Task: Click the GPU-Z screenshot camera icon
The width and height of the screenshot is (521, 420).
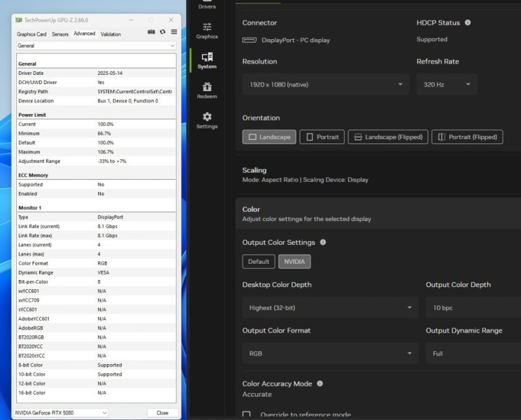Action: coord(151,32)
